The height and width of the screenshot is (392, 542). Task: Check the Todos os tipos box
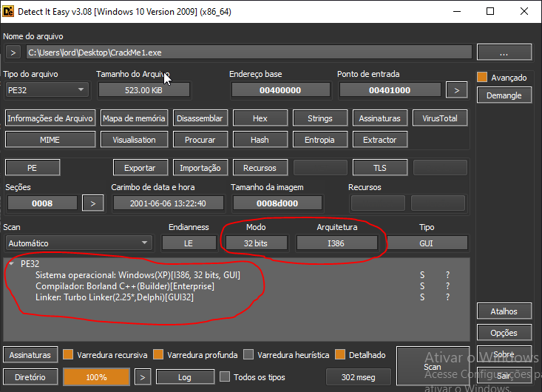[x=226, y=377]
